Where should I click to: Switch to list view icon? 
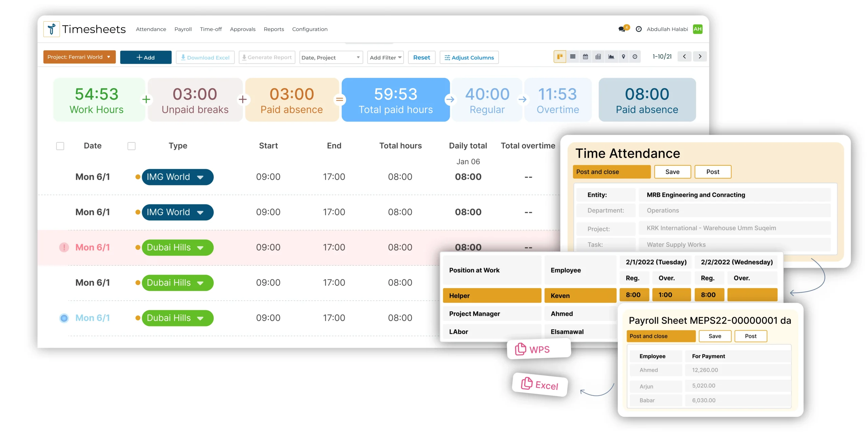pos(573,57)
